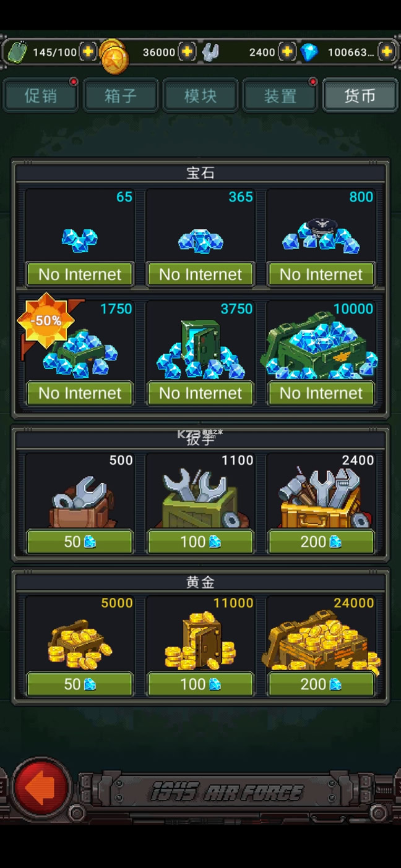
Task: Open the 促销 promotions tab
Action: pos(41,96)
